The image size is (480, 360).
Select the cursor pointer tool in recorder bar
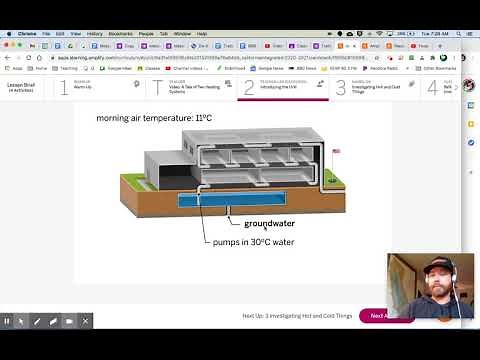(21, 321)
